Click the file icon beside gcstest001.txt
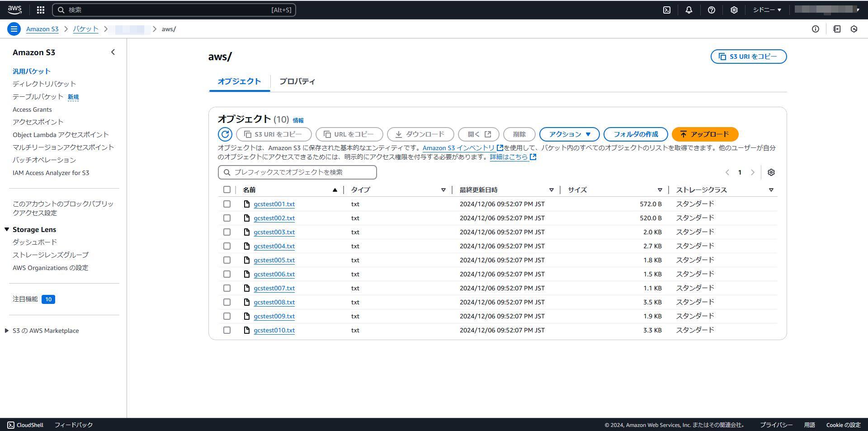 (247, 204)
